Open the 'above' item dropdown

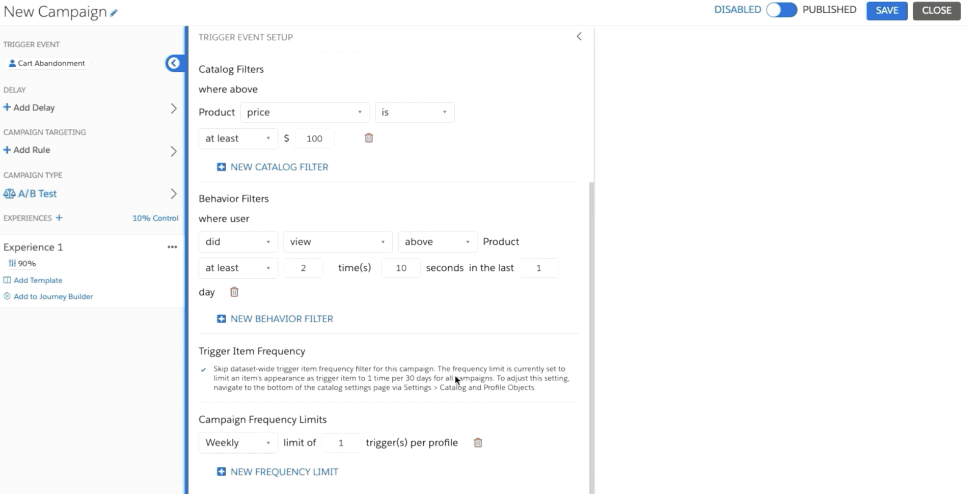pyautogui.click(x=438, y=242)
